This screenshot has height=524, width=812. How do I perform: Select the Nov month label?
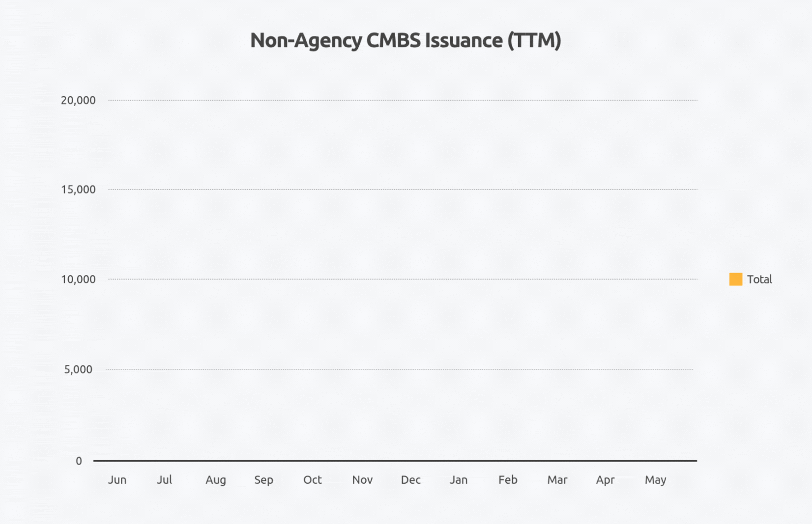(x=362, y=480)
